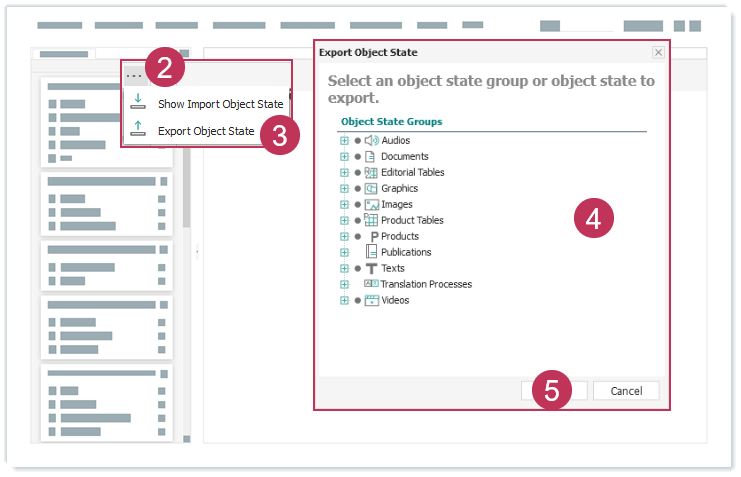
Task: Click the Editorial Tables icon
Action: (371, 172)
